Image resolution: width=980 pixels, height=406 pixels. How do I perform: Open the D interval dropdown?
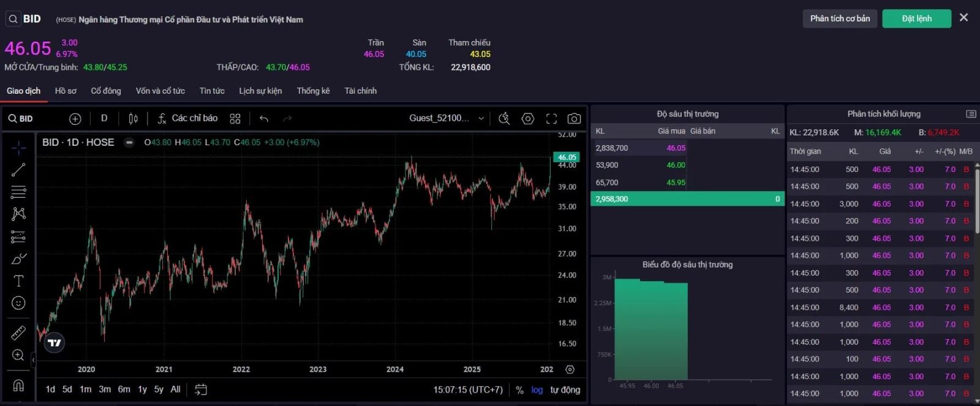coord(104,118)
